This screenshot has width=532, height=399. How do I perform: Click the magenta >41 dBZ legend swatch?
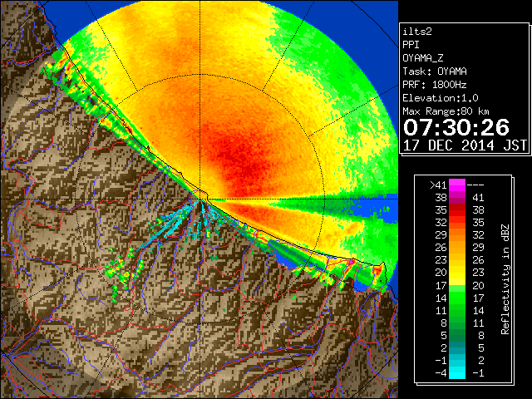(457, 185)
